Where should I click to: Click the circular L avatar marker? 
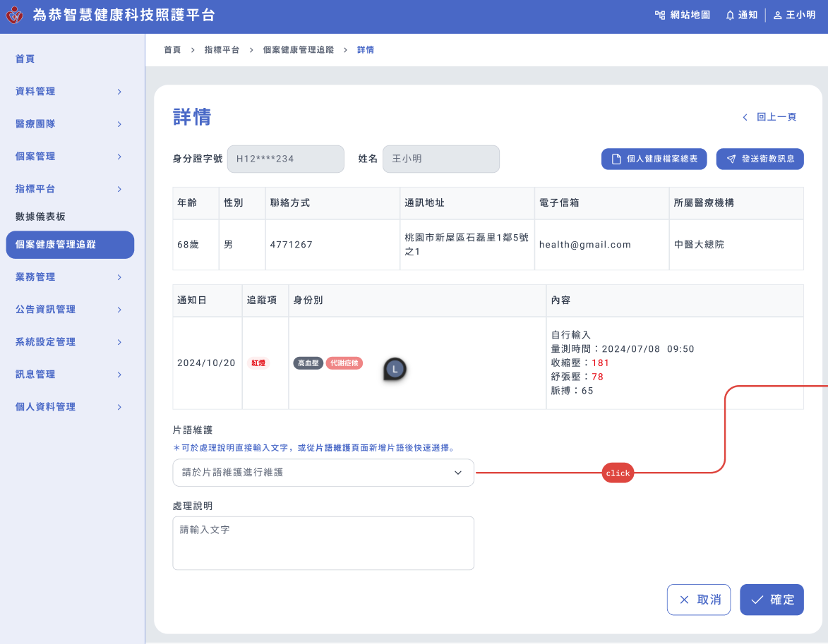(x=395, y=369)
